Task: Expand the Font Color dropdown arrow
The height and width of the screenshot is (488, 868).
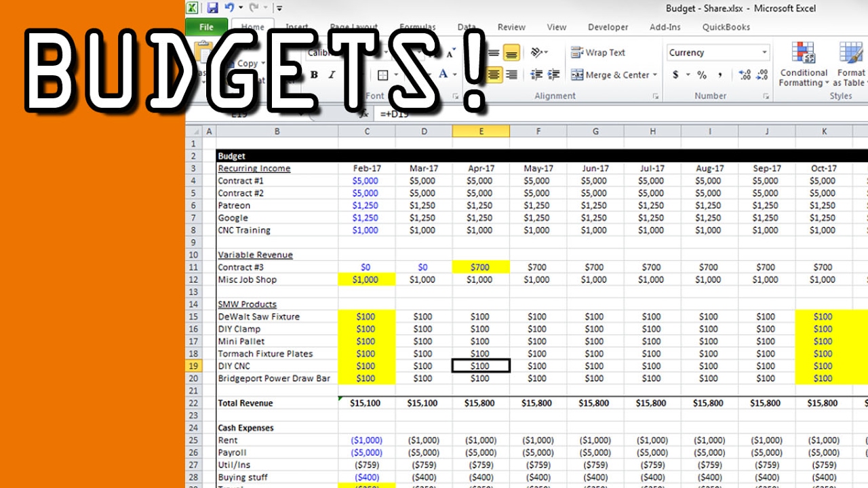Action: click(454, 75)
